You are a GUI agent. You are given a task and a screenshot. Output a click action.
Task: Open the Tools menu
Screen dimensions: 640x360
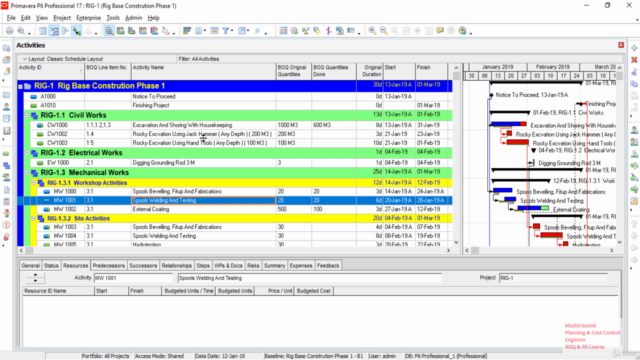[x=113, y=18]
